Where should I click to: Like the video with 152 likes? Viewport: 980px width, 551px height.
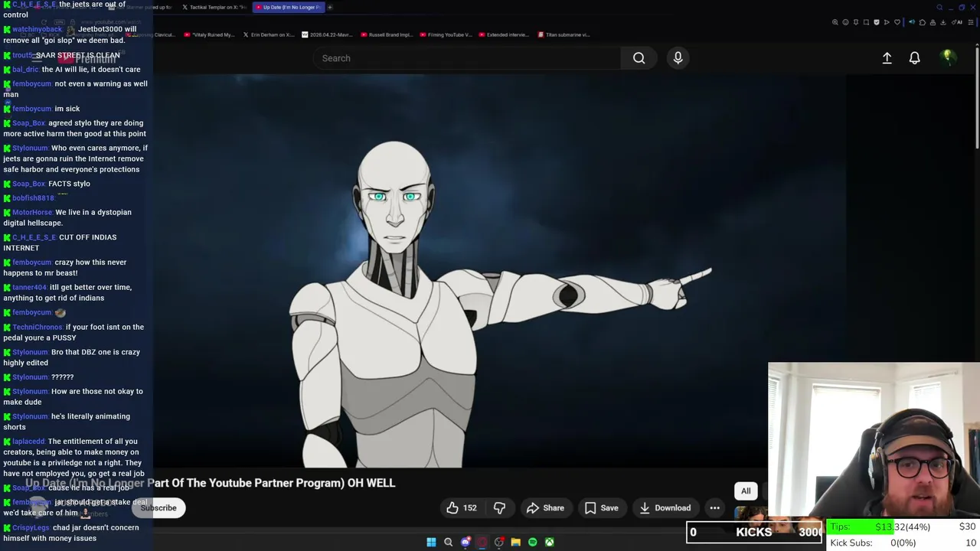point(462,507)
